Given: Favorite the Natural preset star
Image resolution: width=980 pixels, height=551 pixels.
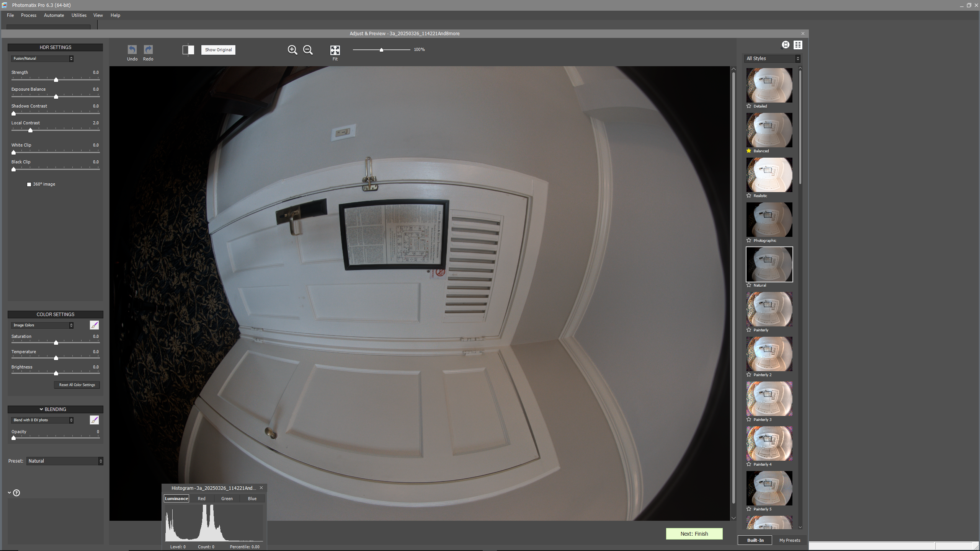Looking at the screenshot, I should tap(749, 285).
